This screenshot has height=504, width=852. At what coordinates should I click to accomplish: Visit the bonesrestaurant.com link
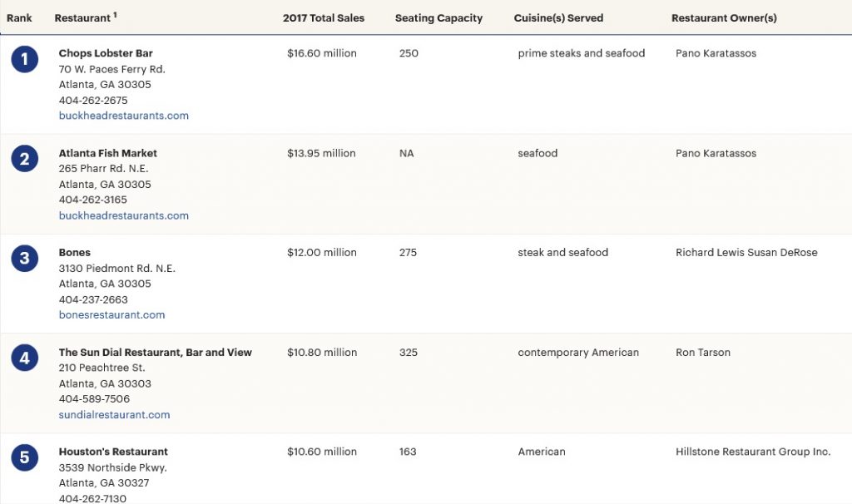[x=112, y=315]
